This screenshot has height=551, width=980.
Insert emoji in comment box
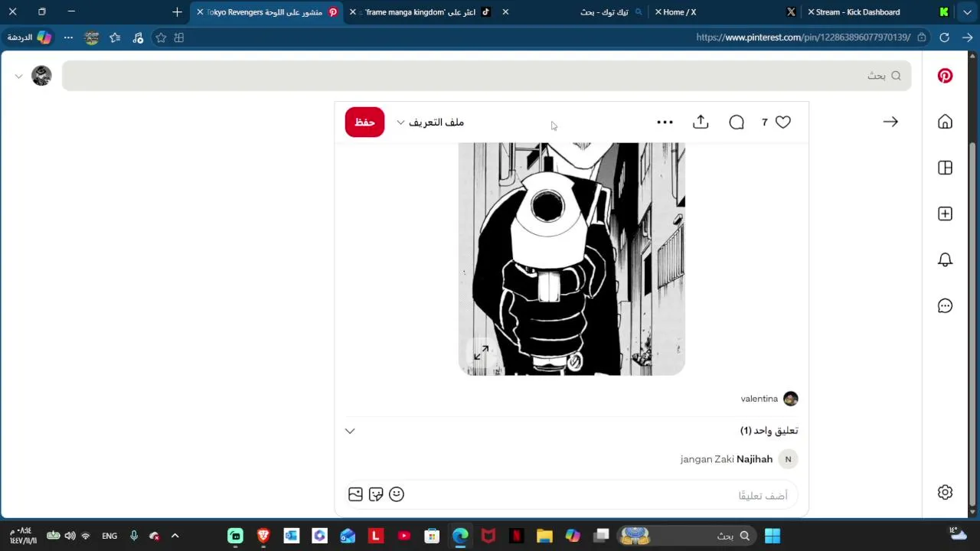click(397, 494)
